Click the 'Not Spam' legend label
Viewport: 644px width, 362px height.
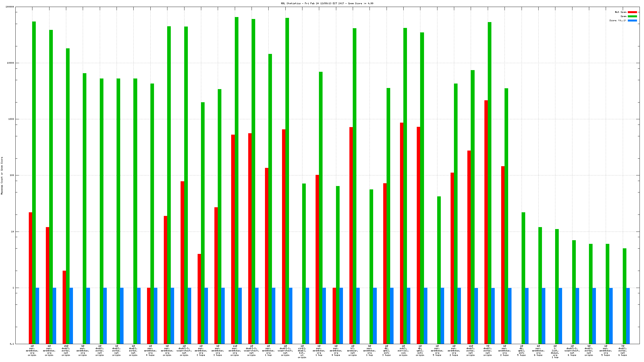621,12
